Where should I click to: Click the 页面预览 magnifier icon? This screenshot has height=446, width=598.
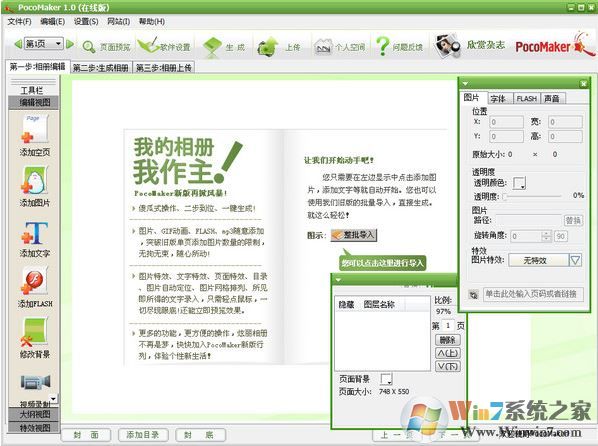click(89, 47)
